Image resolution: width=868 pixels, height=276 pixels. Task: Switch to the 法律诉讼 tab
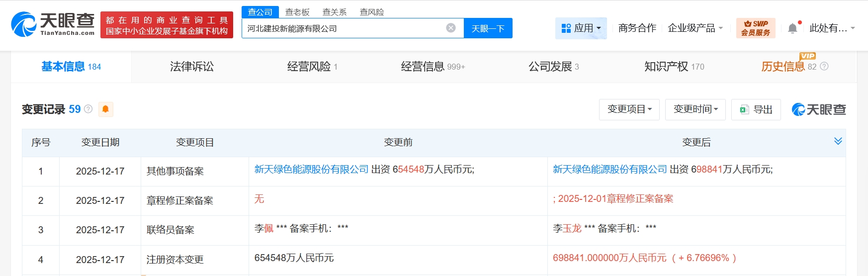192,67
